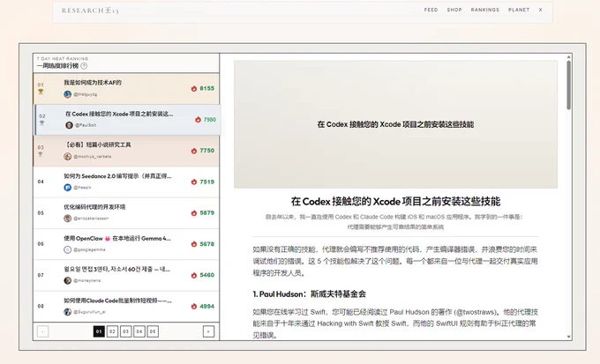Go to ranking page 05

pos(153,331)
